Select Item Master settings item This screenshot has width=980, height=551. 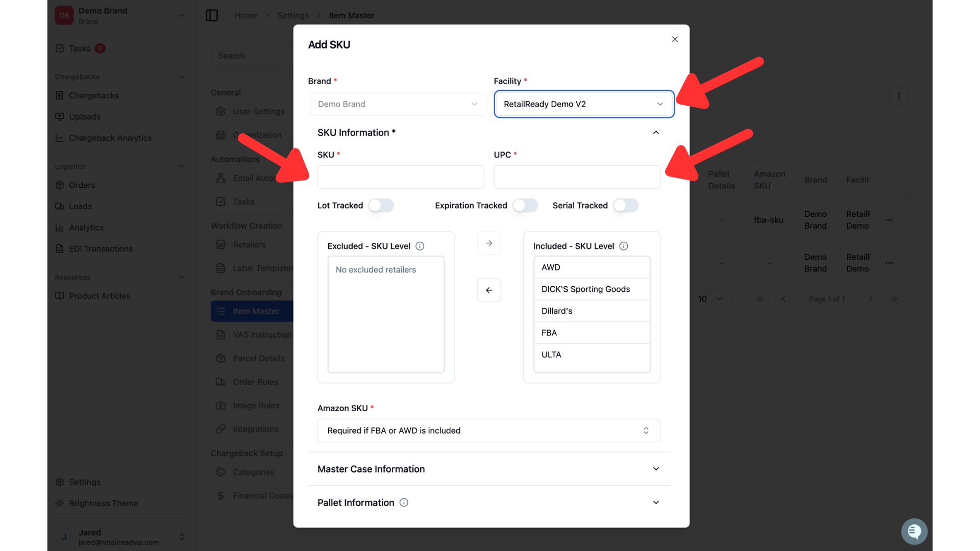252,311
